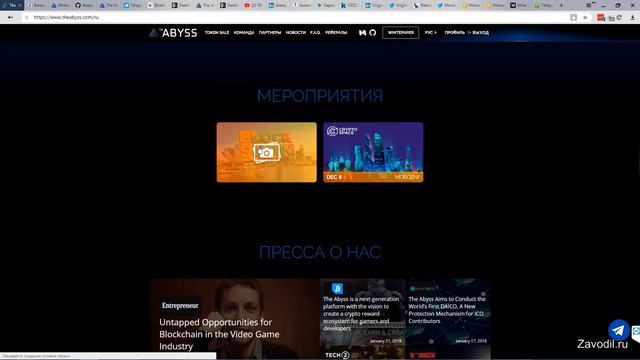Click the МЕРОПРИЯТИЯ heading
Viewport: 640px width, 360px height.
click(320, 96)
